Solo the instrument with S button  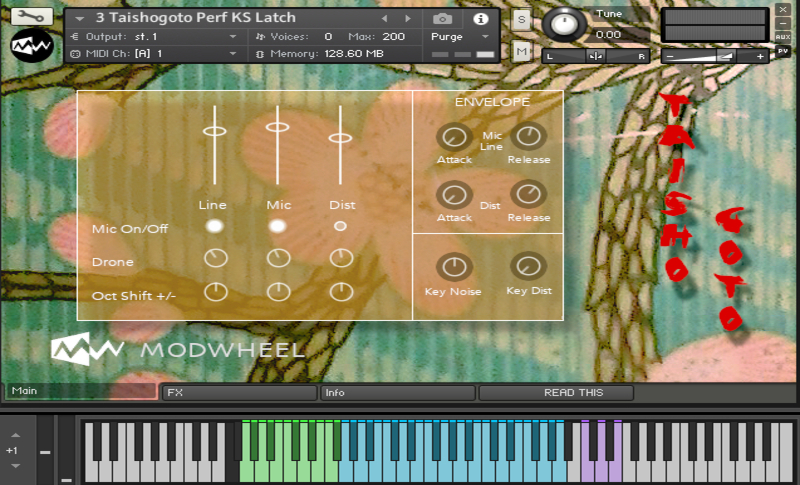[521, 20]
